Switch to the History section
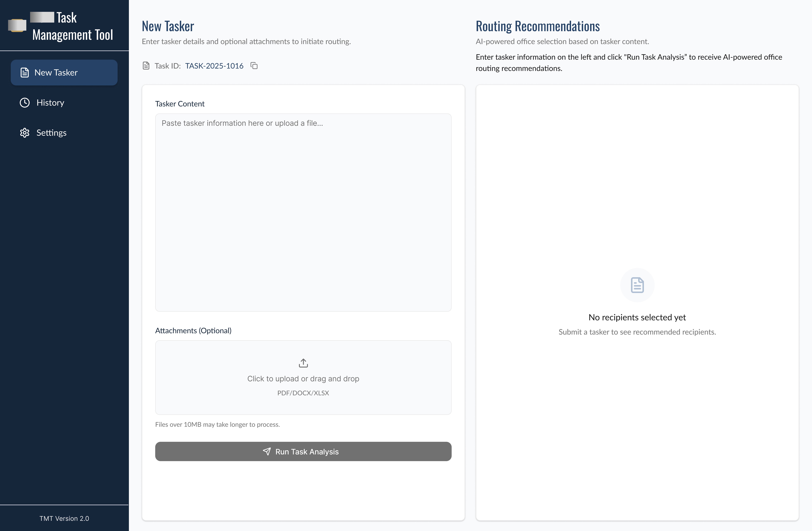 [50, 102]
